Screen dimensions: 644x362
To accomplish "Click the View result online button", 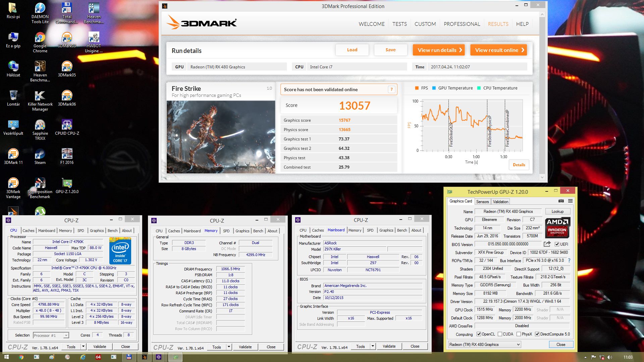I will coord(498,50).
